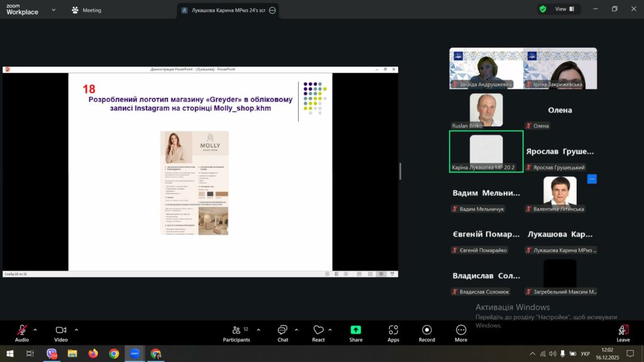
Task: Open Firefox from the Windows taskbar
Action: pyautogui.click(x=93, y=354)
